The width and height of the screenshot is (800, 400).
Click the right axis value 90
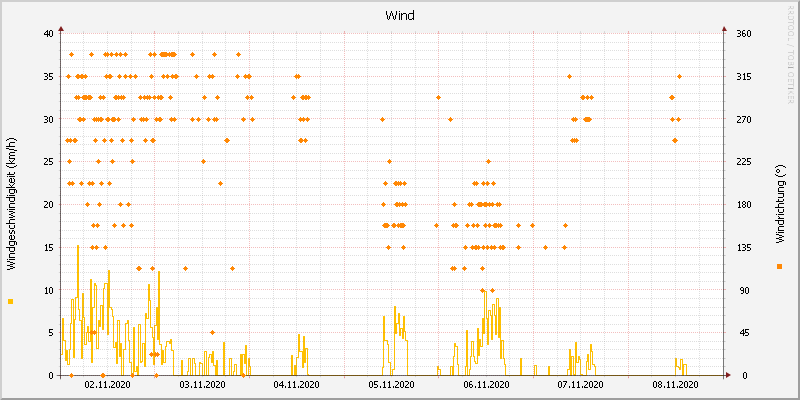[742, 290]
